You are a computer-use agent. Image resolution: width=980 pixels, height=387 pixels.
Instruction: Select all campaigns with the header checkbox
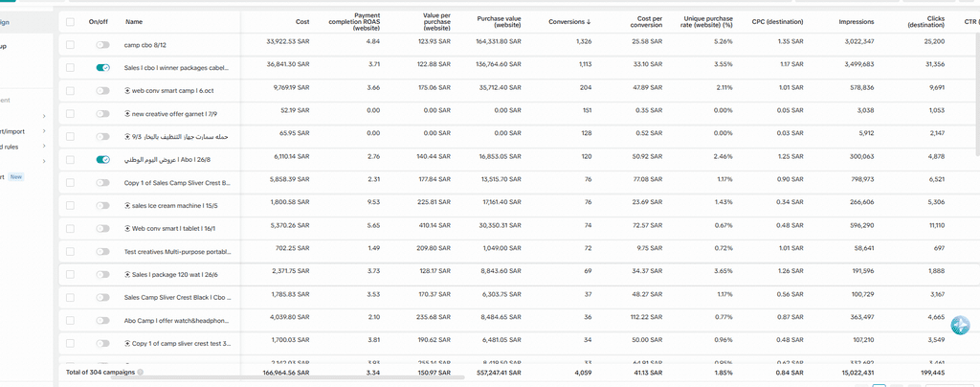click(x=70, y=21)
